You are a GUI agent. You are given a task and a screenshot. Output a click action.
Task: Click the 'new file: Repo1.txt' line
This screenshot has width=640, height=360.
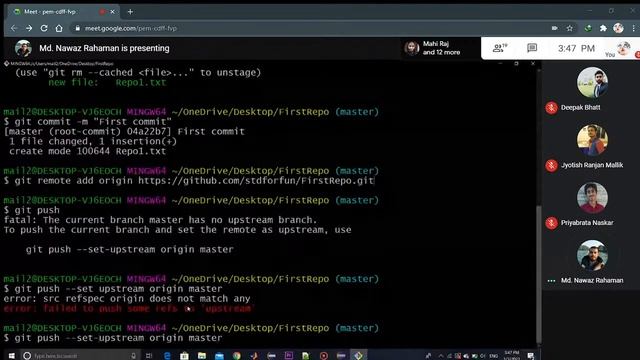tap(107, 82)
